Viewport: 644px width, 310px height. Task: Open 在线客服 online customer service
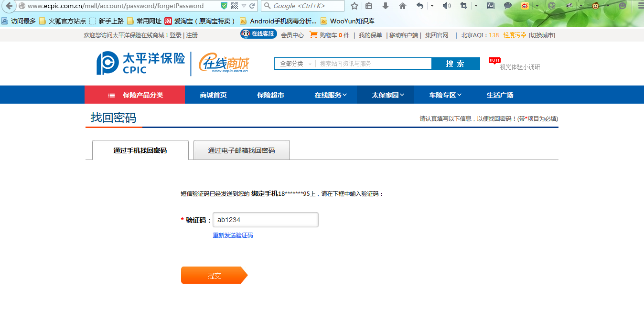[x=258, y=34]
